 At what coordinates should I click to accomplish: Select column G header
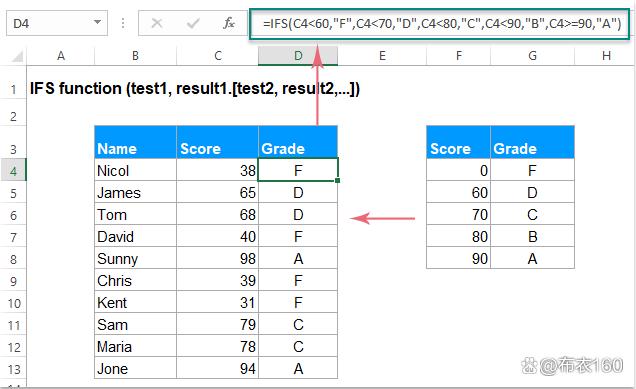click(x=532, y=56)
